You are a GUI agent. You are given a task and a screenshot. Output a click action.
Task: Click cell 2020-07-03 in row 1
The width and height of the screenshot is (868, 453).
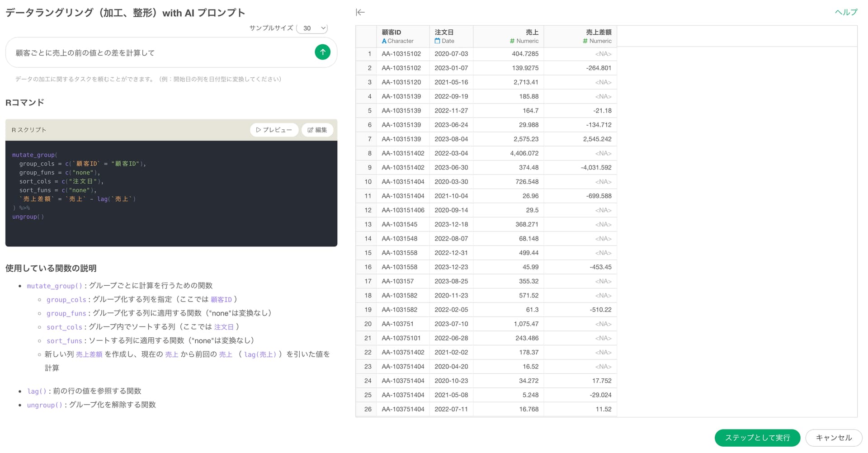point(451,54)
